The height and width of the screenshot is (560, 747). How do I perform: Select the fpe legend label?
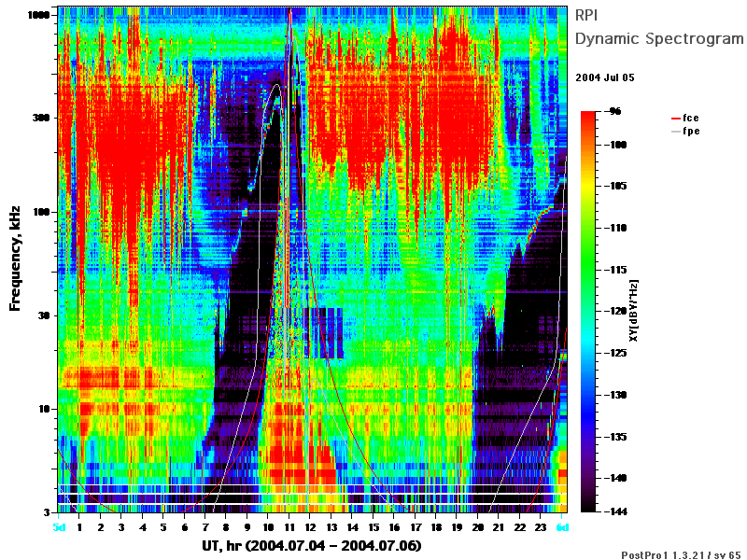(x=691, y=132)
